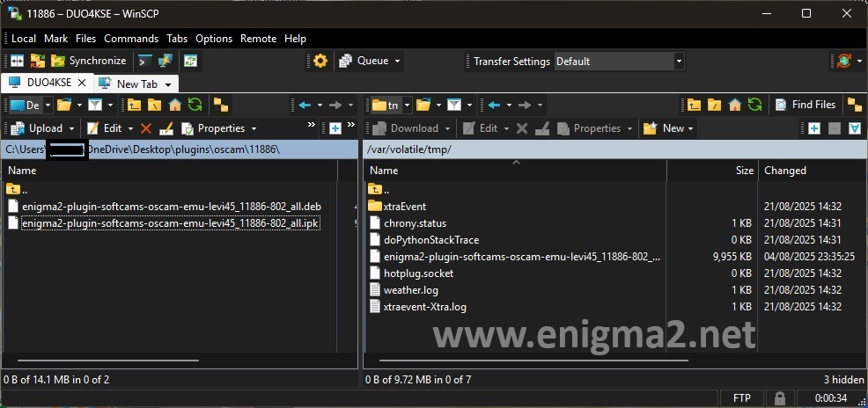Viewport: 868px width, 408px height.
Task: Click the remote selection filter funnel icon
Action: 855,128
